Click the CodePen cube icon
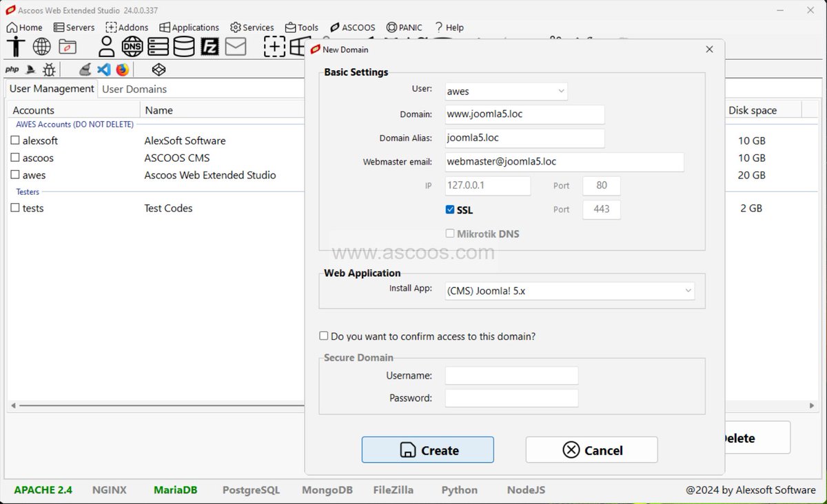 point(159,70)
